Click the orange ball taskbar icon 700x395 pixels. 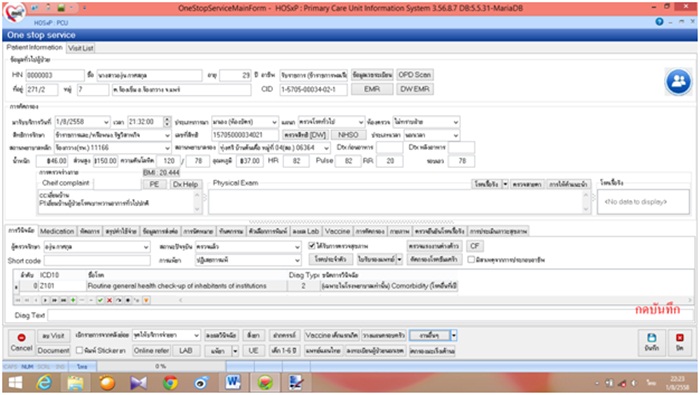tap(107, 383)
